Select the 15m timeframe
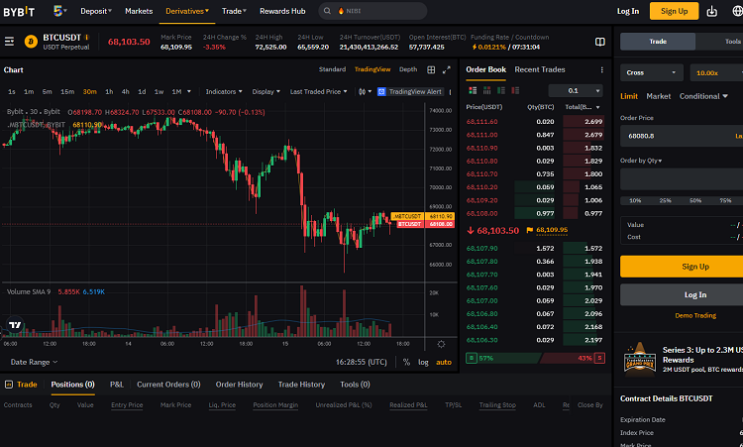Image resolution: width=743 pixels, height=447 pixels. tap(67, 91)
